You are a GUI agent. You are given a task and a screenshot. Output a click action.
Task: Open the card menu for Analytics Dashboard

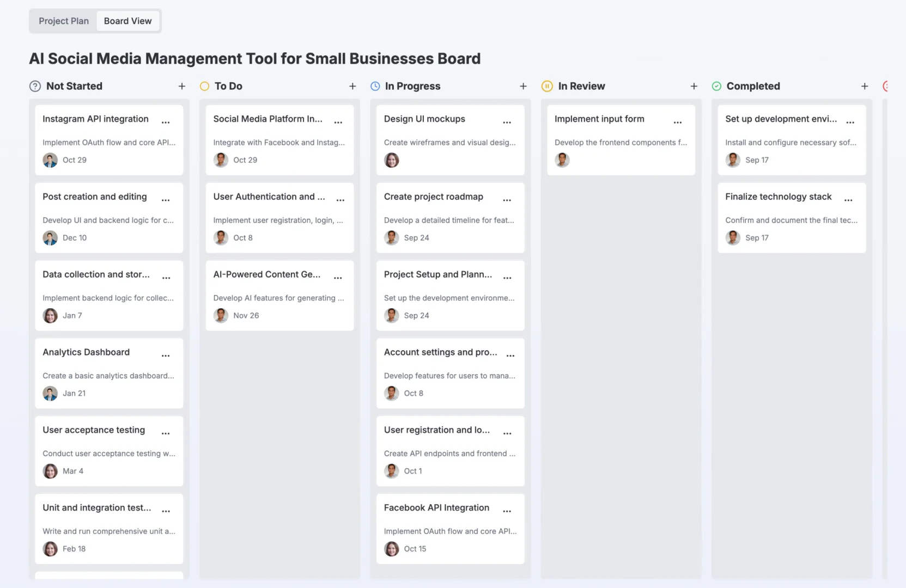(x=166, y=356)
